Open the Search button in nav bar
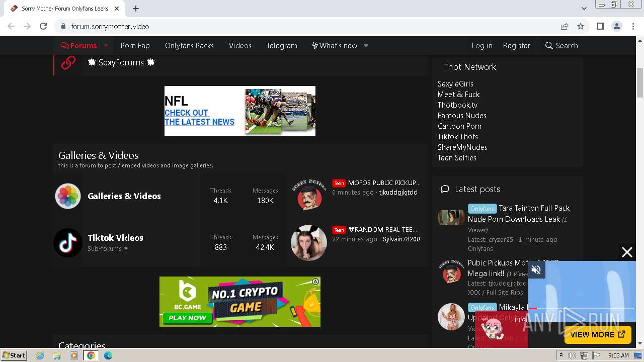The image size is (644, 362). click(x=561, y=45)
